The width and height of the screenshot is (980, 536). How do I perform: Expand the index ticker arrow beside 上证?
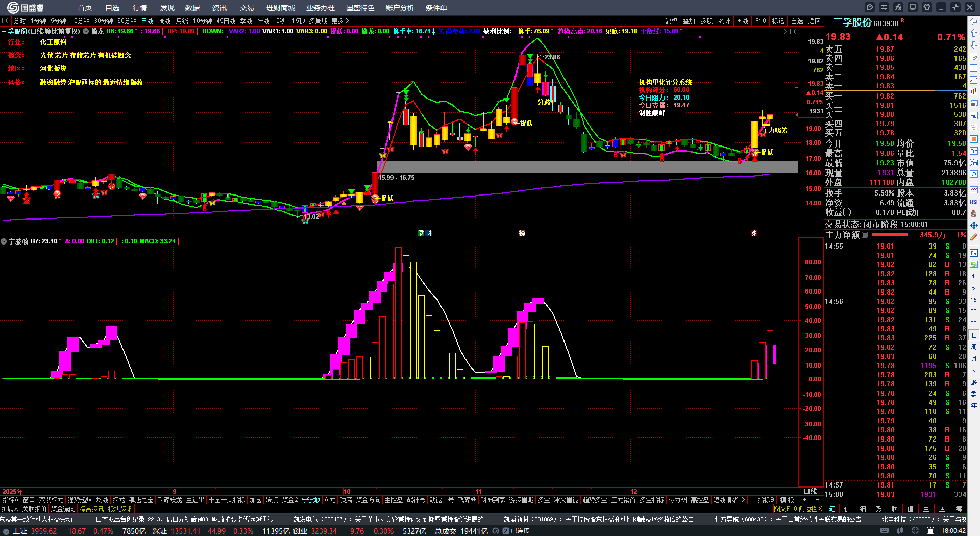(x=6, y=531)
